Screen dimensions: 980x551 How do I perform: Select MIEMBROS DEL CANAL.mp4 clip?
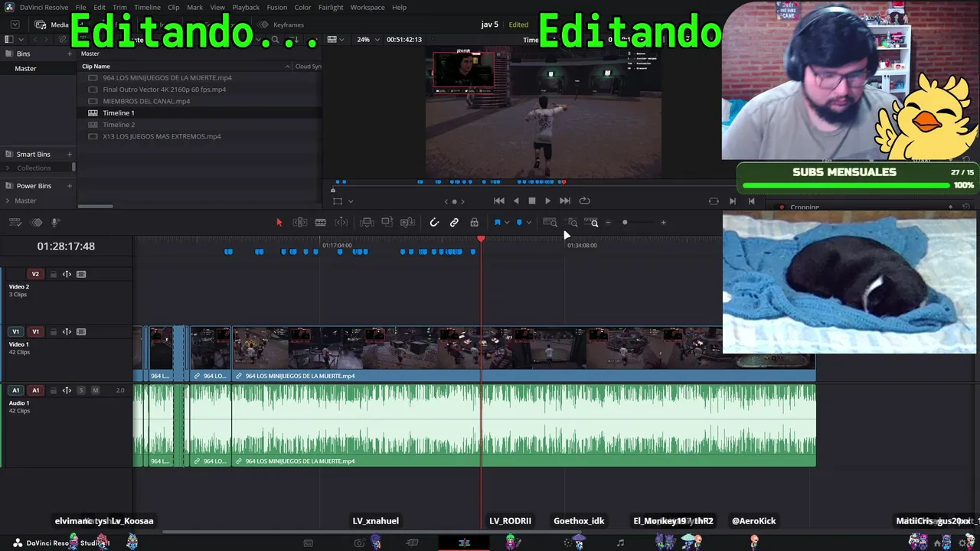[146, 101]
